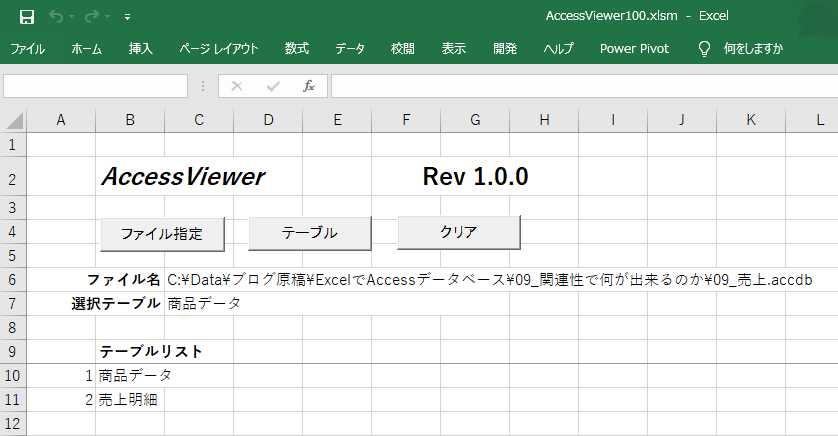Screen dimensions: 838x436
Task: Select row 7 header
Action: click(x=13, y=303)
